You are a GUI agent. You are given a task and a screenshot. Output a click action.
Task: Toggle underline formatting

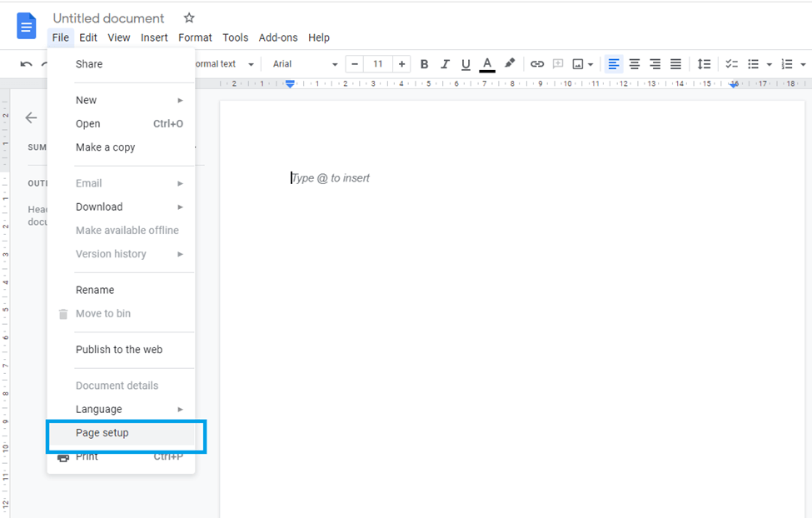[x=466, y=64]
